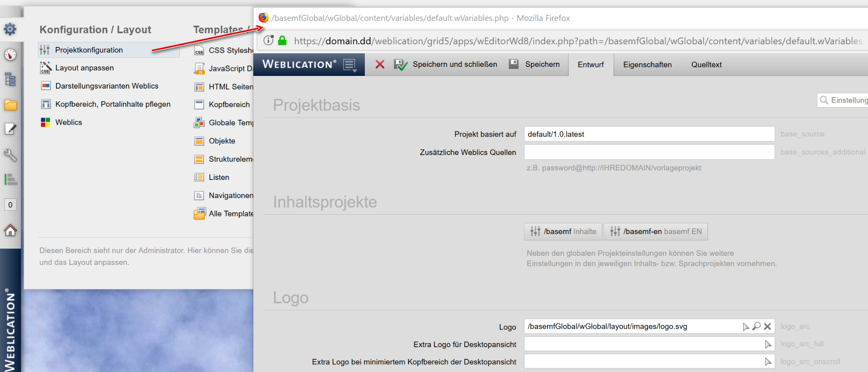
Task: Click the Speichern save button
Action: tap(534, 65)
